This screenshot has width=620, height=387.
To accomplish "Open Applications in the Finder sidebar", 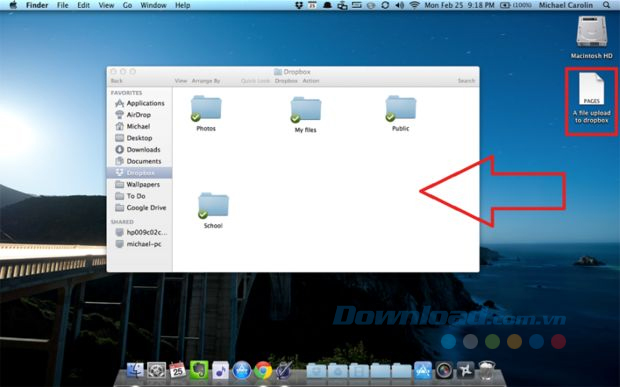I will pos(139,103).
